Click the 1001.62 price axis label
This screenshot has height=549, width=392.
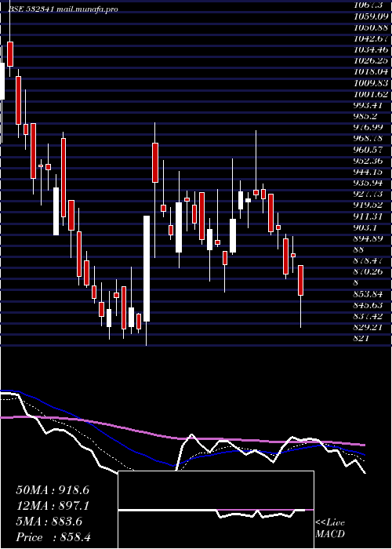point(372,94)
